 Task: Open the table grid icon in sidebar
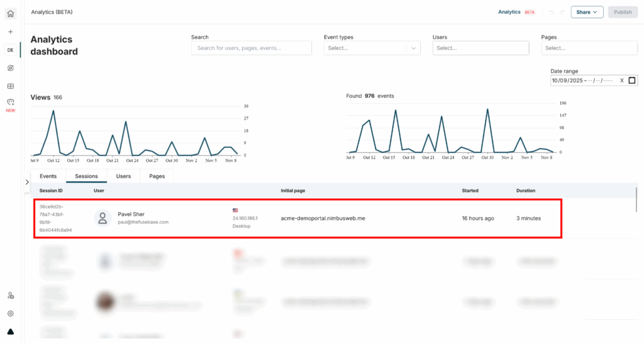(x=11, y=86)
